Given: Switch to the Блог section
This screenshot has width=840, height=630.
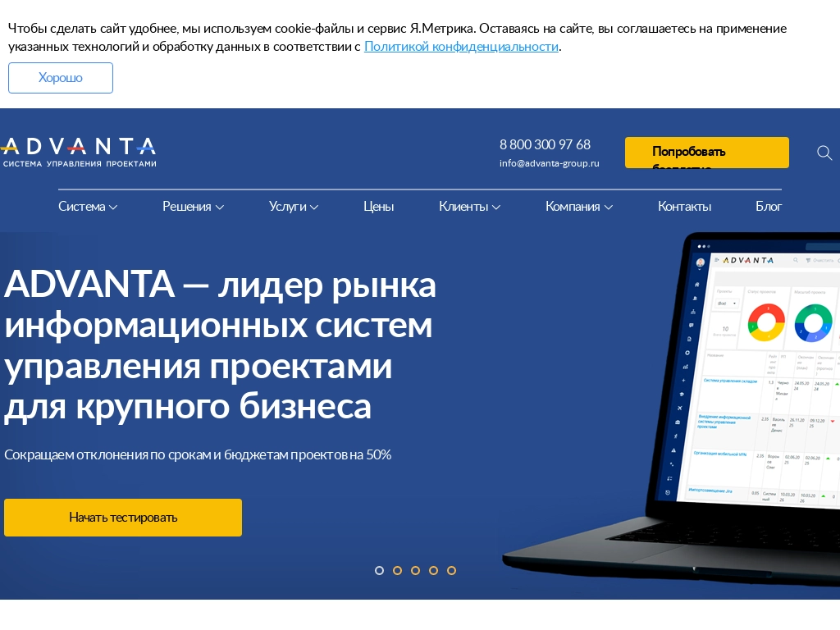Looking at the screenshot, I should 769,207.
